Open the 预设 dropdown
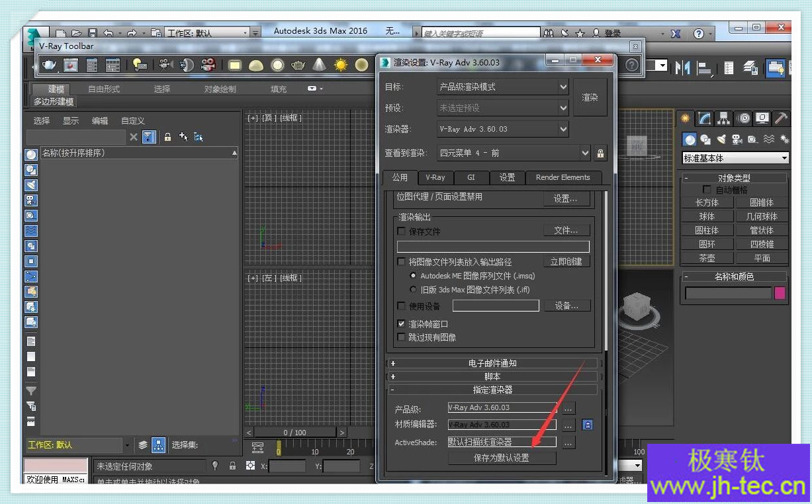The width and height of the screenshot is (812, 504). pos(503,108)
